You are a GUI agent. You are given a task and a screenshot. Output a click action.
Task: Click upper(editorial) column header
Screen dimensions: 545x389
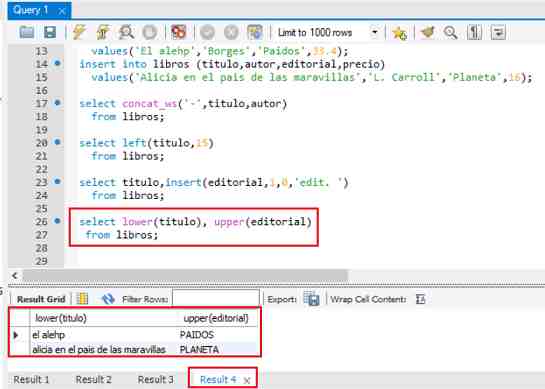pos(218,318)
